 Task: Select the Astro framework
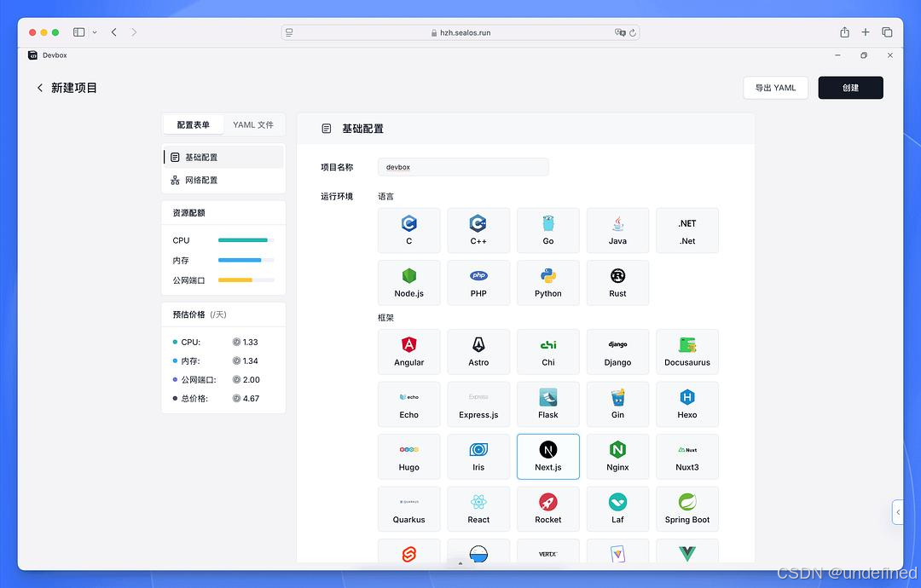tap(478, 351)
